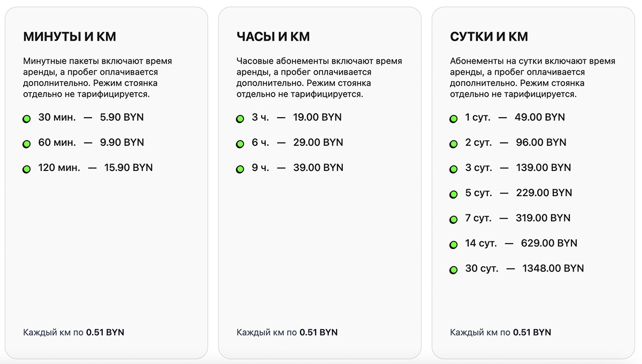Pick the 29.00 BYN six-hour option

(x=318, y=142)
